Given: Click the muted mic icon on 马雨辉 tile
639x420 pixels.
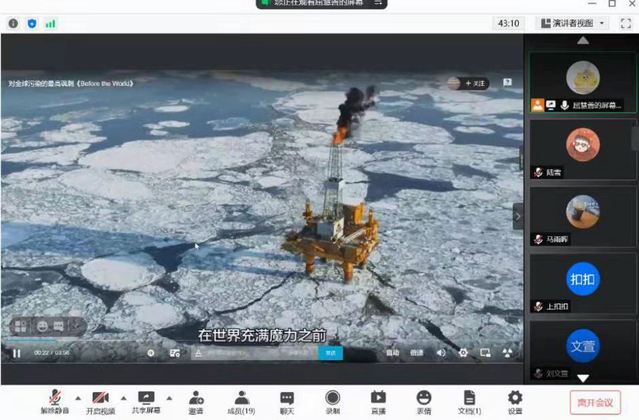Looking at the screenshot, I should 538,239.
